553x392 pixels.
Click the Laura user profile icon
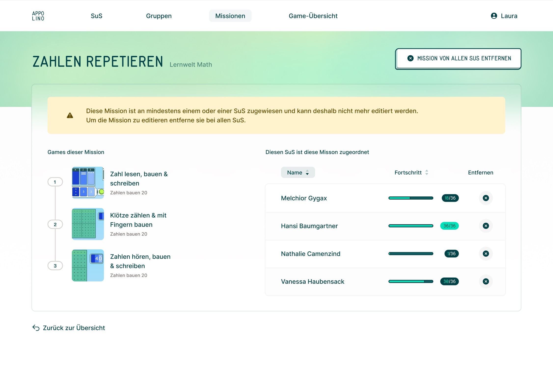(494, 16)
